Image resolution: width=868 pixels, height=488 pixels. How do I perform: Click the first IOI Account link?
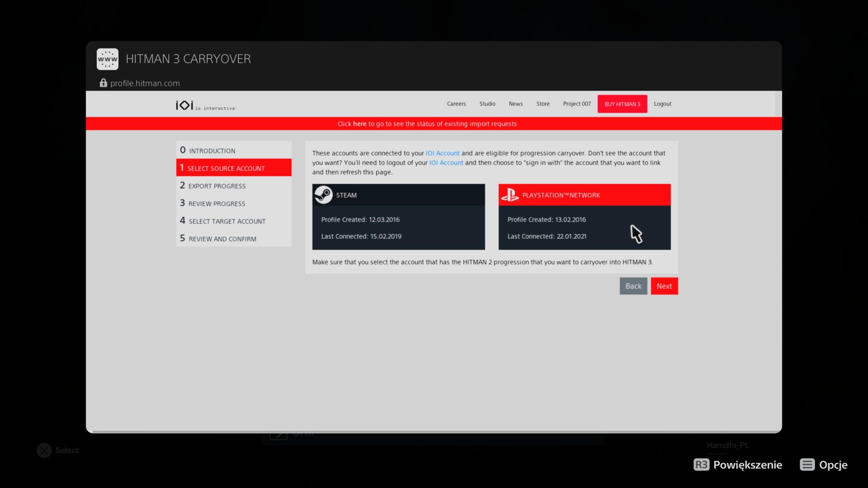pyautogui.click(x=442, y=153)
